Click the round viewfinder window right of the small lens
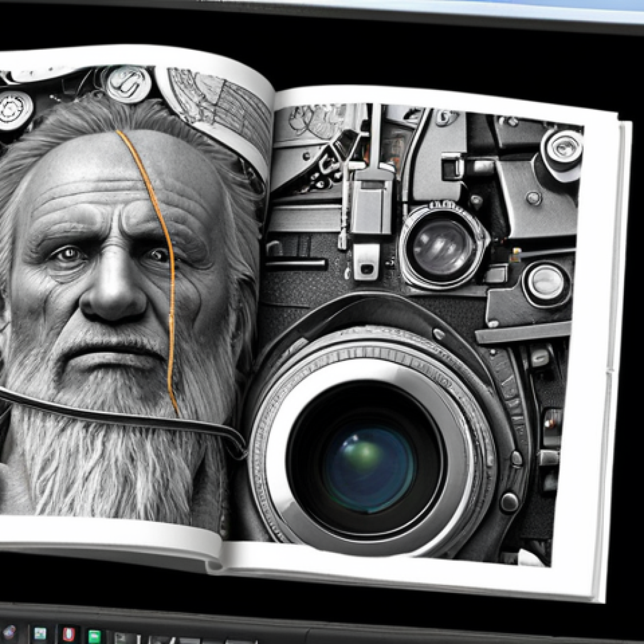The height and width of the screenshot is (644, 644). pyautogui.click(x=545, y=284)
